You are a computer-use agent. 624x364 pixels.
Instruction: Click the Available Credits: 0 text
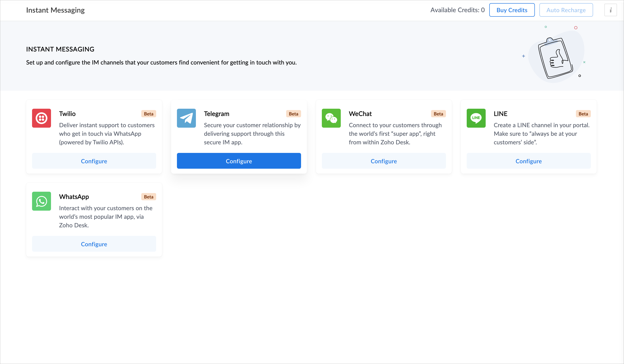[x=457, y=10]
